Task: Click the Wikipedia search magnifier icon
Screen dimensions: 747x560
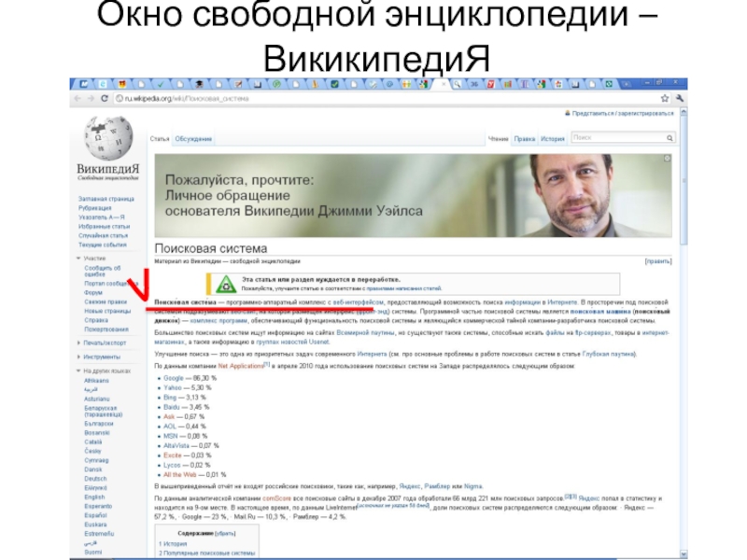Action: tap(669, 138)
